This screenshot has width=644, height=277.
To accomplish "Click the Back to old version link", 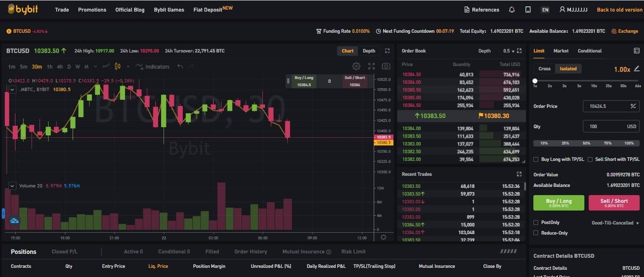I will [619, 10].
